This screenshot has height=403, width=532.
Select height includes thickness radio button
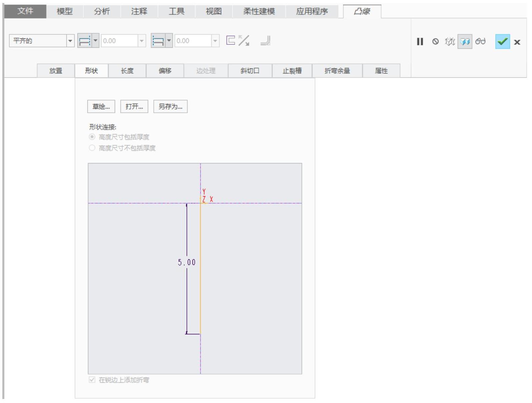point(92,137)
